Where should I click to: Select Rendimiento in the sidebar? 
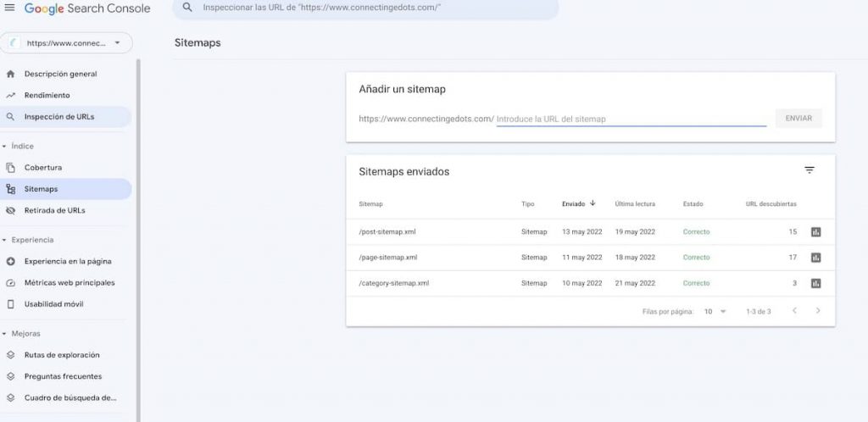[47, 96]
